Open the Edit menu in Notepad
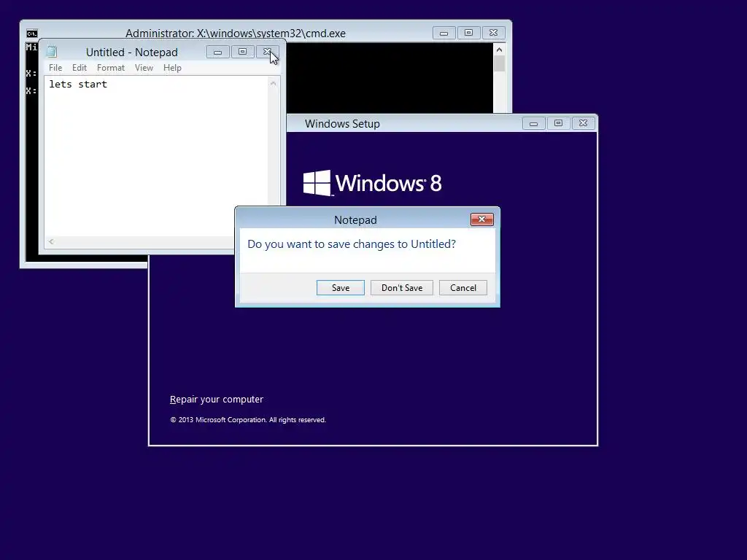This screenshot has height=560, width=747. tap(79, 68)
